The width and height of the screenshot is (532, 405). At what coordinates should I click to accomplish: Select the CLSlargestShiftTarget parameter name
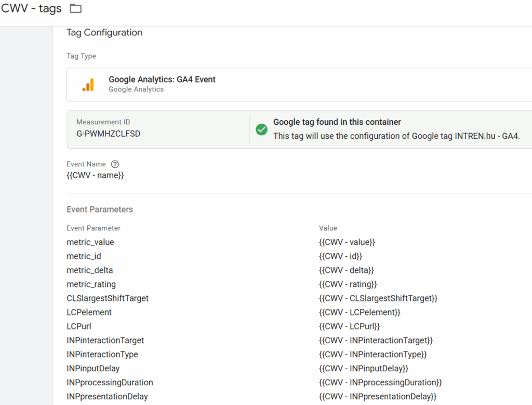point(108,298)
